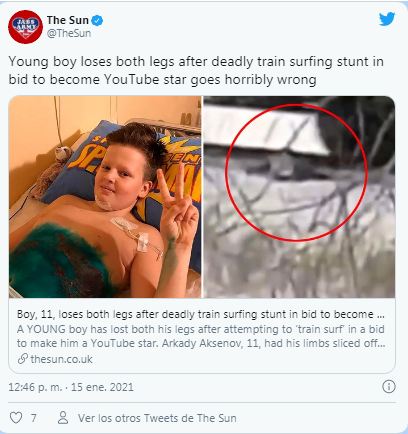Click the tweet text about train surfing
The height and width of the screenshot is (434, 408).
pos(196,71)
